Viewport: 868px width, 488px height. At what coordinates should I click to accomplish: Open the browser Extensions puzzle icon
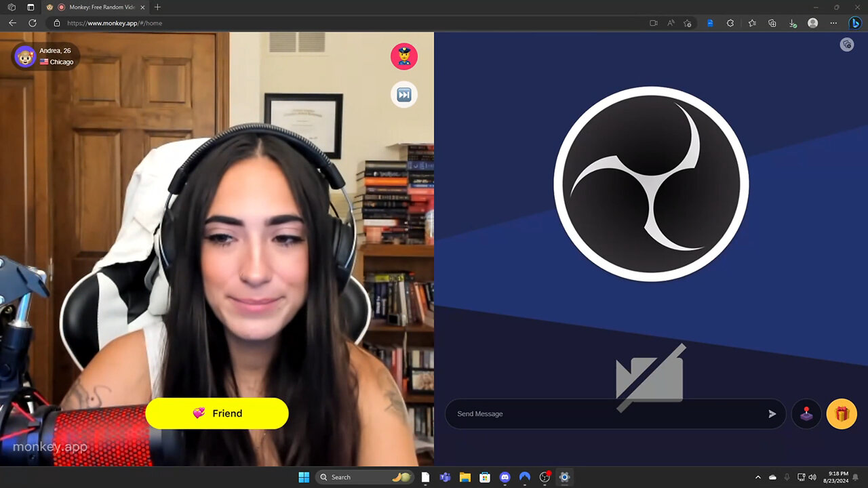(730, 23)
